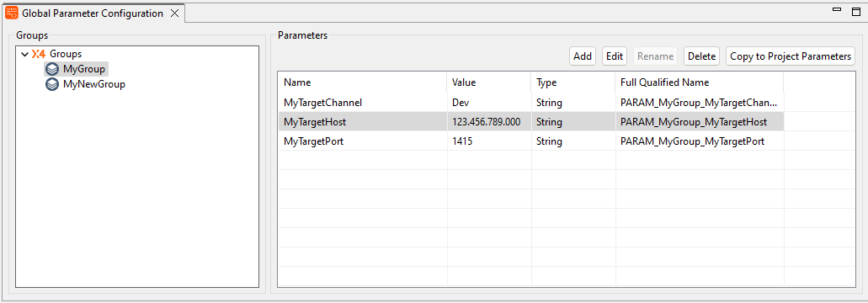
Task: Collapse the Groups tree root
Action: [24, 54]
